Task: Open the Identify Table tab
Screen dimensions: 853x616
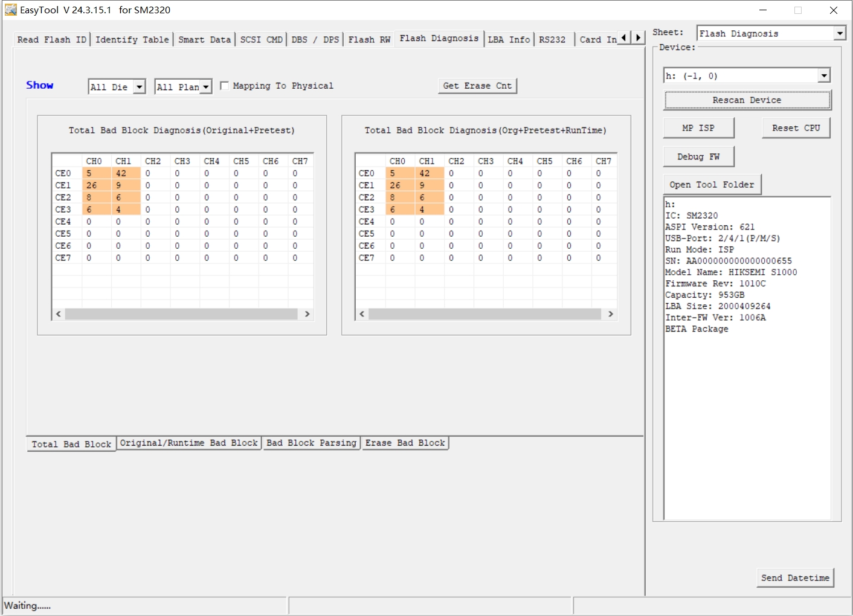Action: (132, 39)
